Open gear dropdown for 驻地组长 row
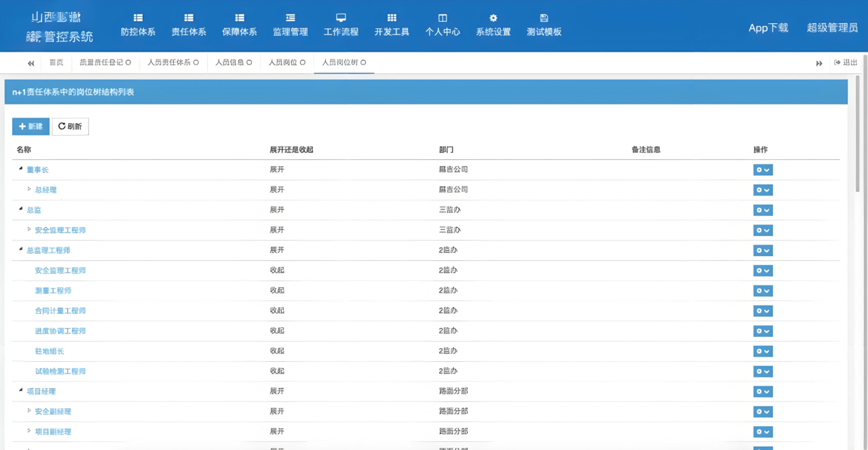This screenshot has width=868, height=450. pyautogui.click(x=763, y=351)
